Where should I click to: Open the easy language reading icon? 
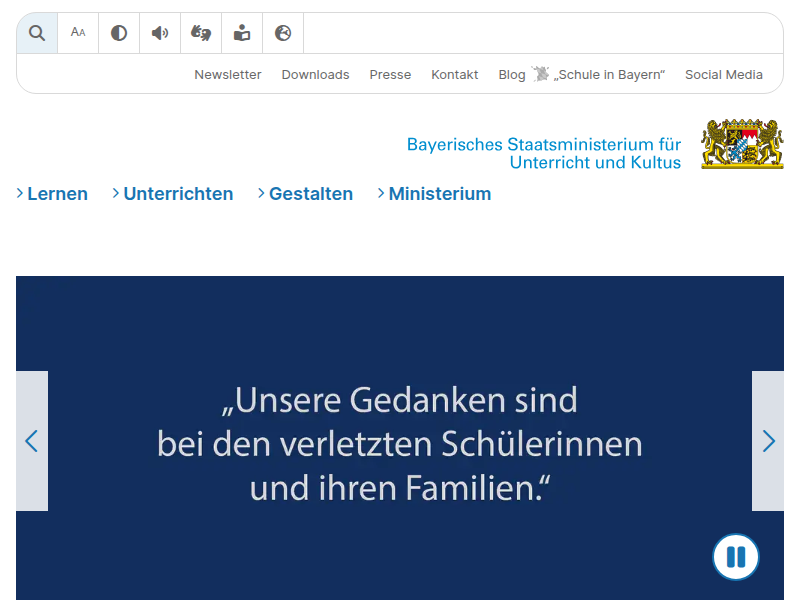pyautogui.click(x=242, y=33)
